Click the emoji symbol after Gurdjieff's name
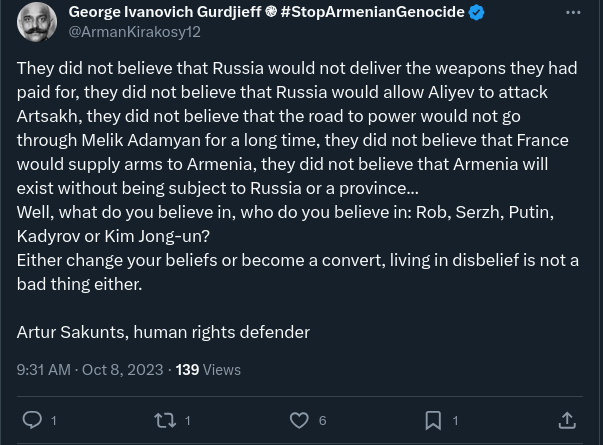The height and width of the screenshot is (445, 603). 270,13
